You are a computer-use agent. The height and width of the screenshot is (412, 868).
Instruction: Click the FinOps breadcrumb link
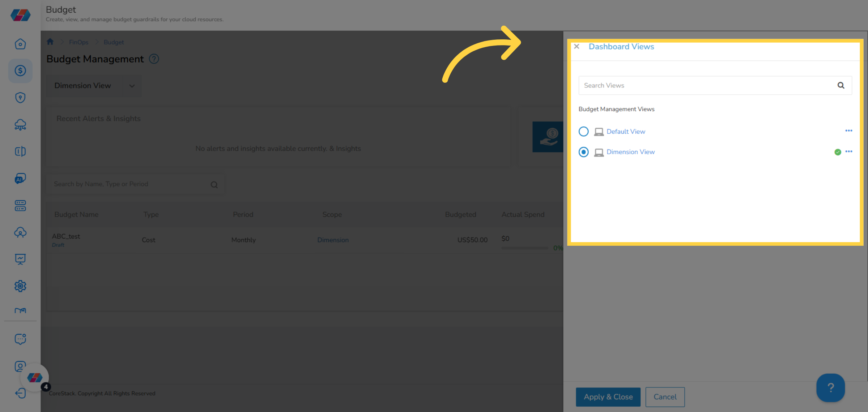(78, 42)
